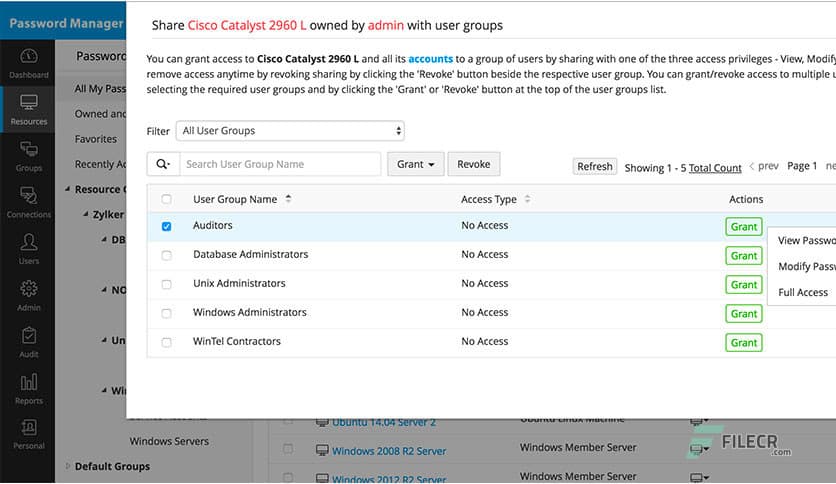Choose the View Passwords menu option

tap(805, 241)
